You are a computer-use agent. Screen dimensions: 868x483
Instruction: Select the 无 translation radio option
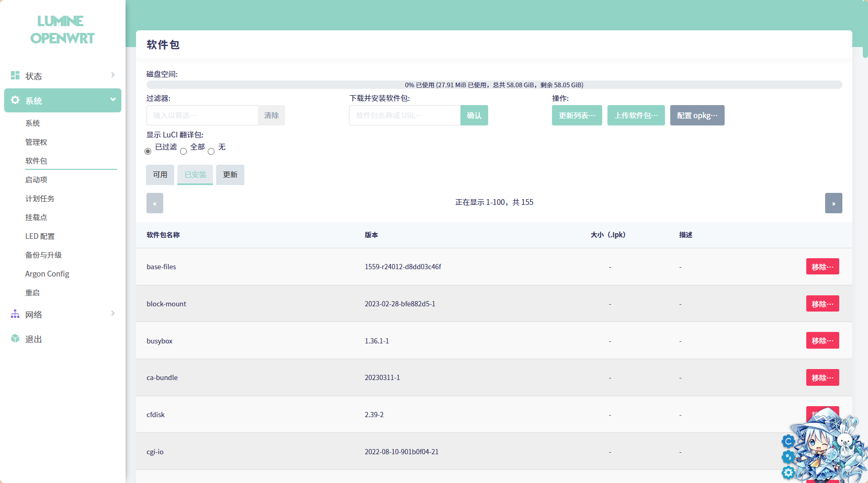point(211,152)
